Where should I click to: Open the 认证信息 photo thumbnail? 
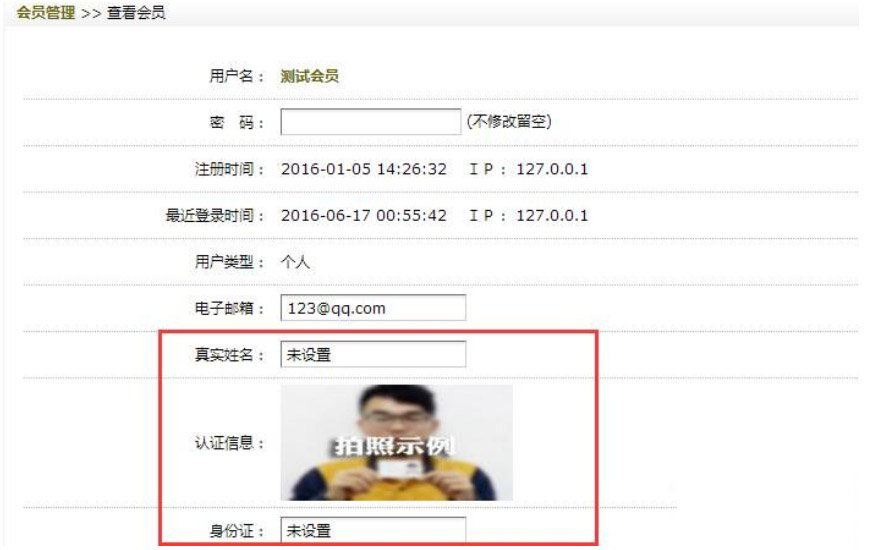397,443
